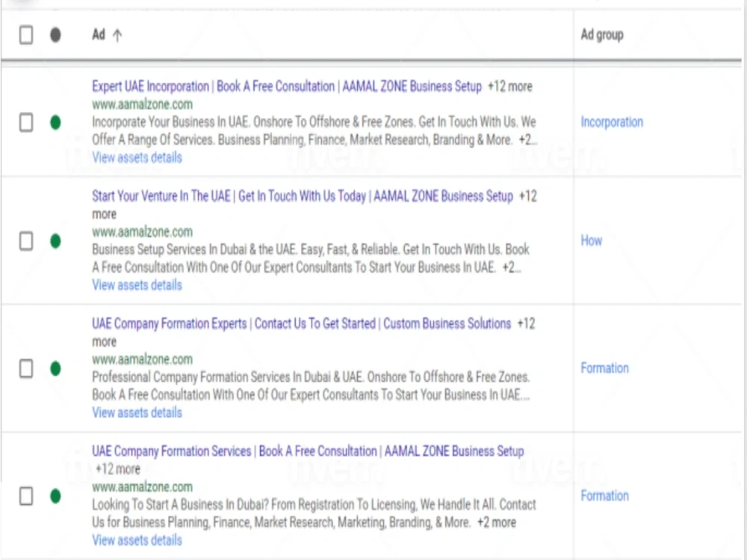Select checkbox for Expert UAE Incorporation ad
The height and width of the screenshot is (560, 747).
point(26,122)
